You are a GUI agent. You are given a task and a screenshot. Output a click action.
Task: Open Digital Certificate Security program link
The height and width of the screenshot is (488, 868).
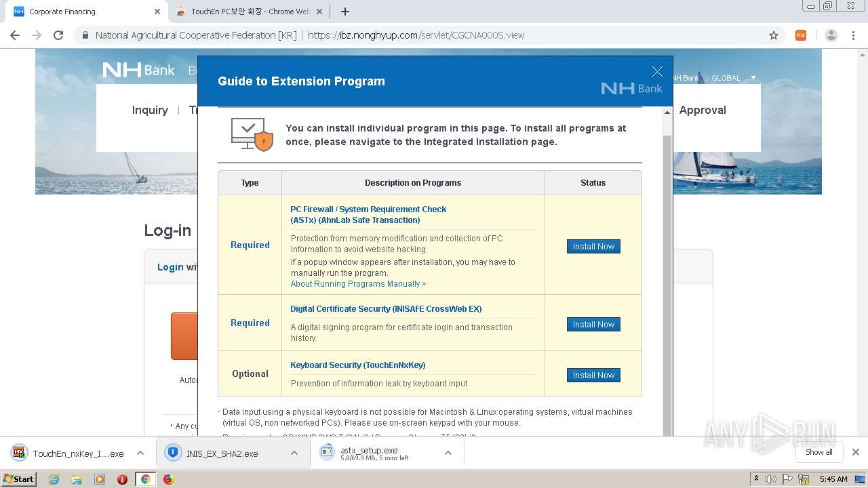386,309
